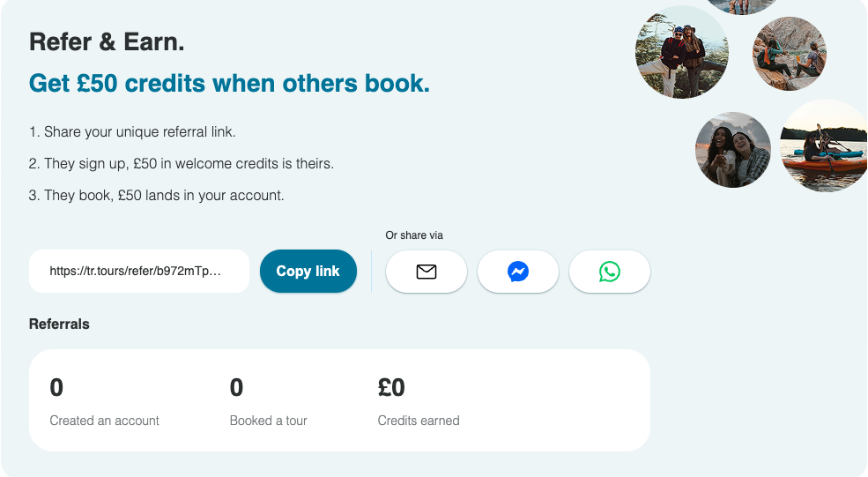868x477 pixels.
Task: Open the hikers sitting on rocks photo
Action: point(790,54)
